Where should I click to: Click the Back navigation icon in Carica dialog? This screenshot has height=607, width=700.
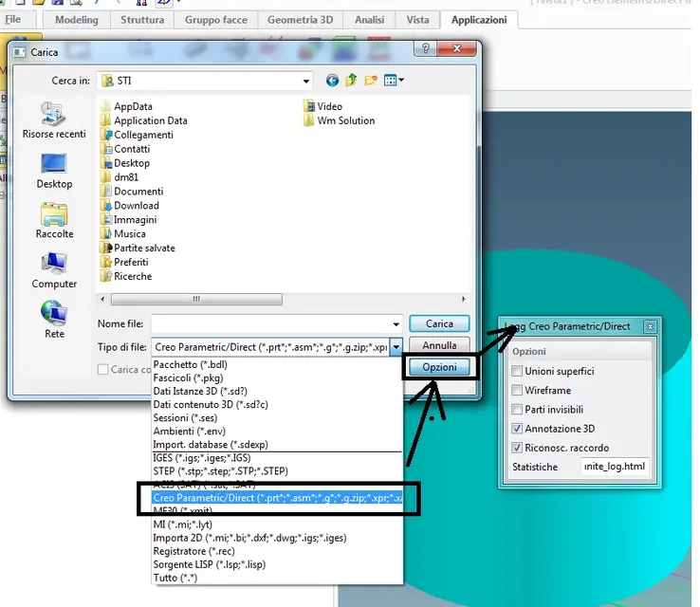pyautogui.click(x=332, y=81)
